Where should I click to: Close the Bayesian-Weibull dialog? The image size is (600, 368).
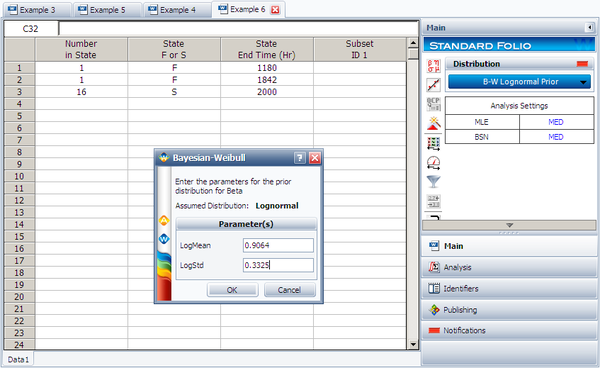point(315,158)
